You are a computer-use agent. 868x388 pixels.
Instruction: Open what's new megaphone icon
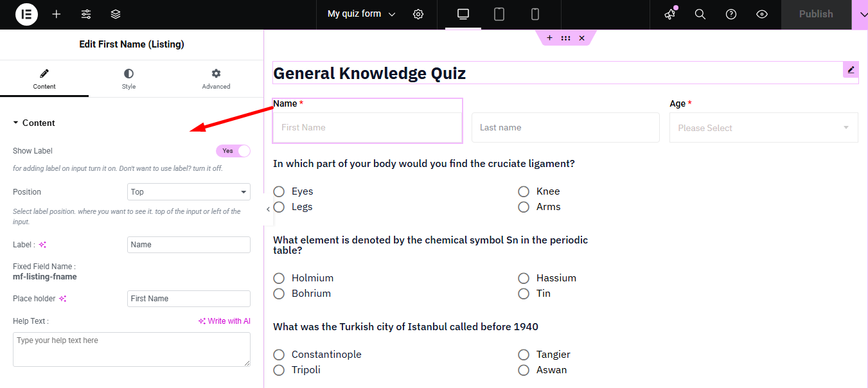tap(670, 14)
